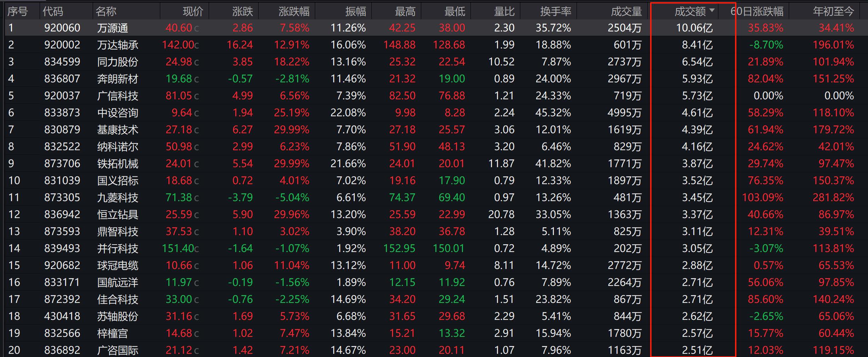
Task: Click stock code 834599
Action: (x=62, y=62)
